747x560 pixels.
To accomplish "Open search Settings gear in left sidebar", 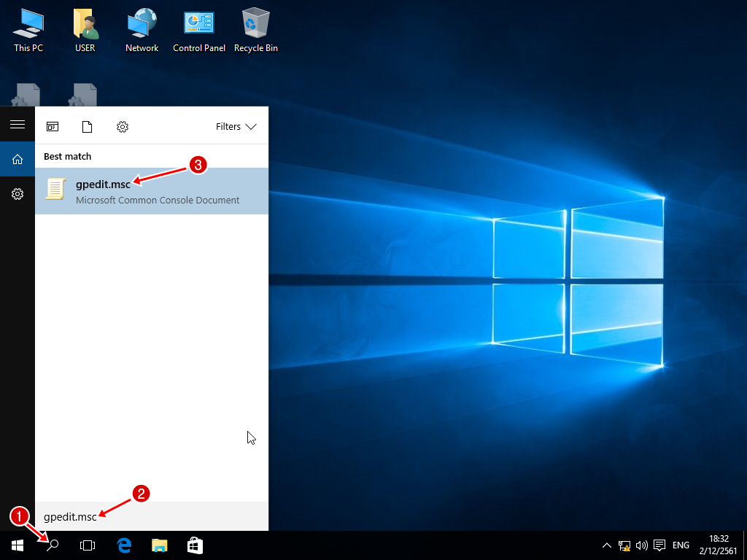I will pos(18,194).
